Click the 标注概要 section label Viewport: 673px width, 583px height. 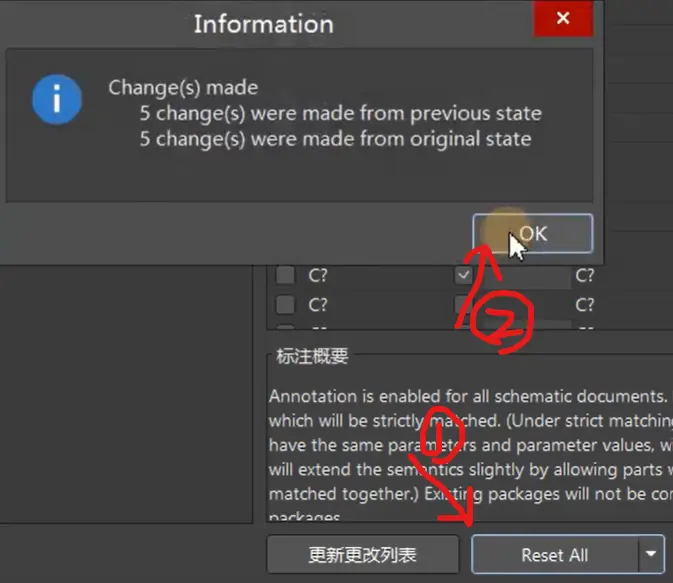(308, 357)
